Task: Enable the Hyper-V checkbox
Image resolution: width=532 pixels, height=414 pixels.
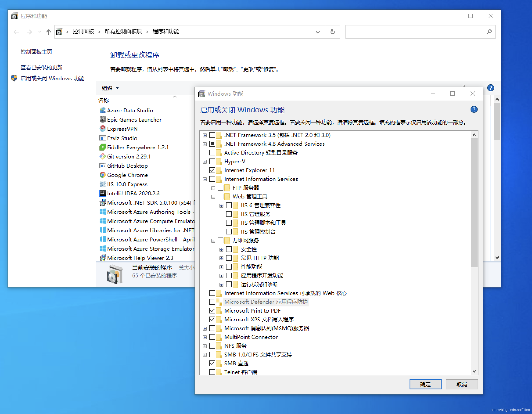Action: tap(212, 161)
